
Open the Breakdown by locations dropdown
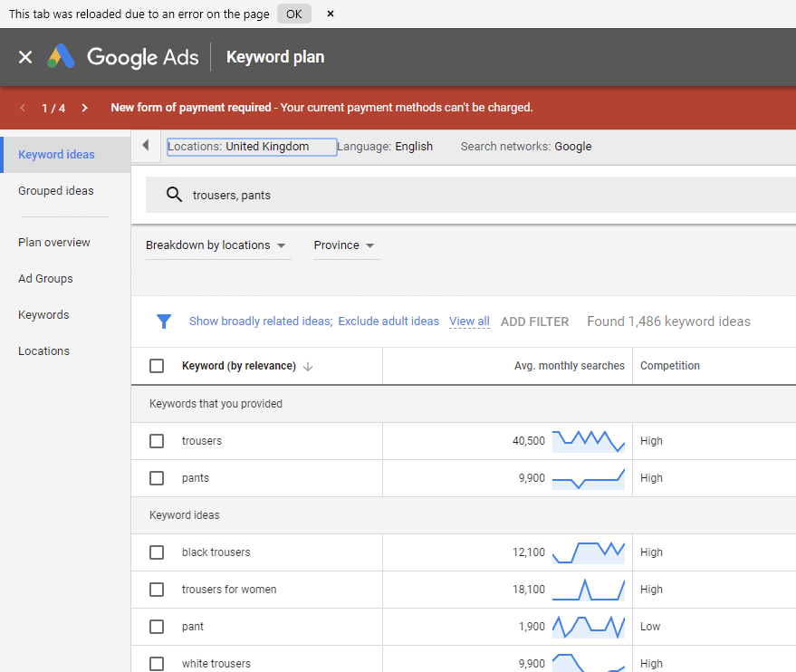click(216, 245)
